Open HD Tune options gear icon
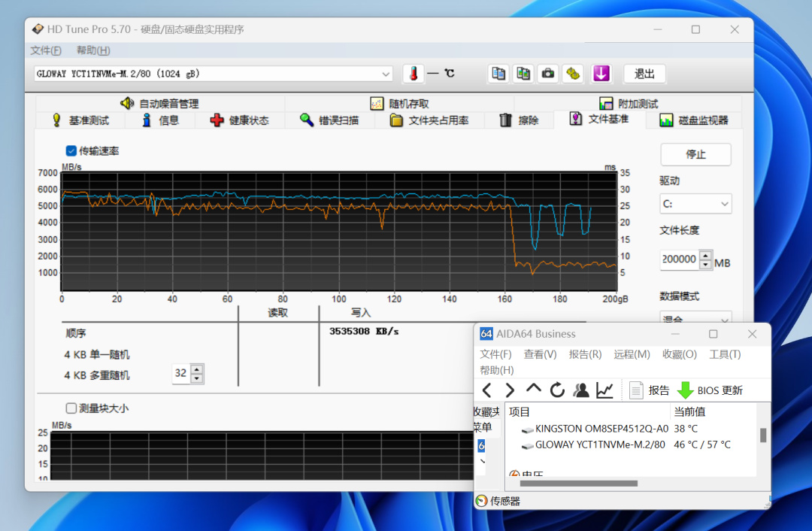812x531 pixels. pos(573,74)
